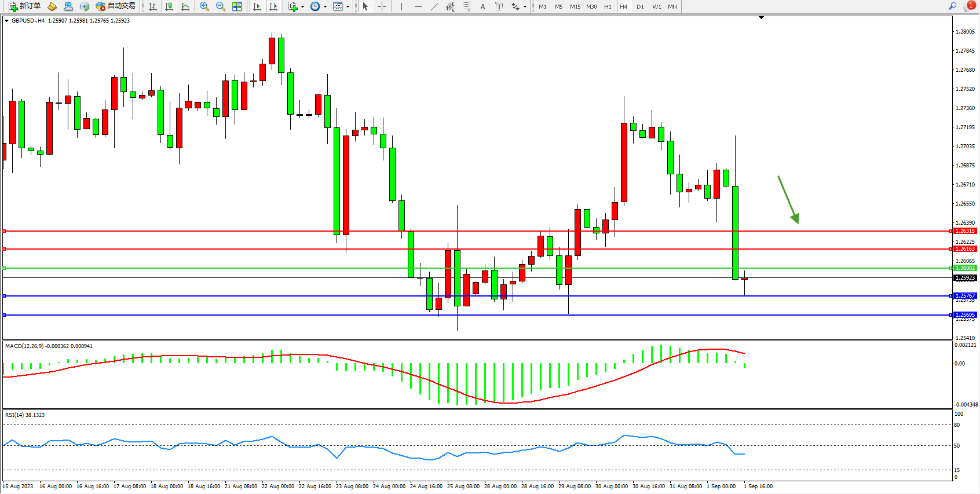Zoom out on the chart
Image resolution: width=980 pixels, height=494 pixels.
[x=221, y=6]
